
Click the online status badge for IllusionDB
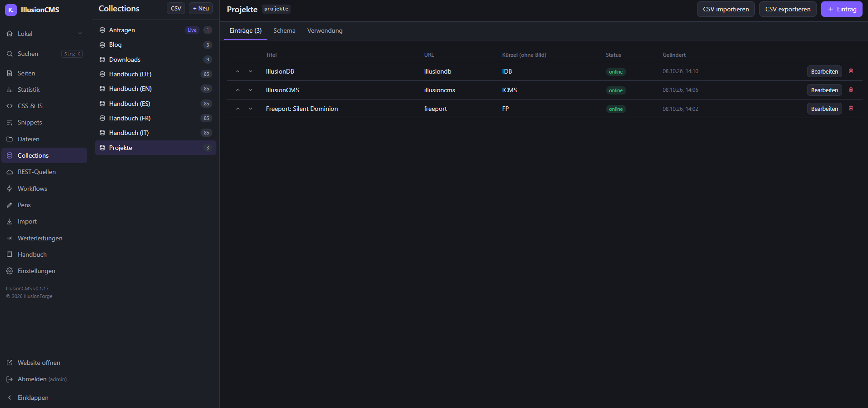pos(616,72)
